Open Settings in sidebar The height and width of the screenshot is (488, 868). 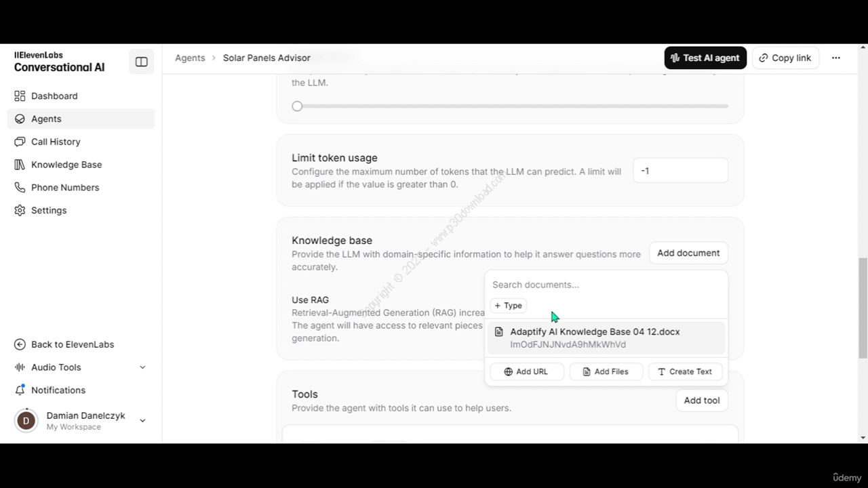[x=81, y=211]
